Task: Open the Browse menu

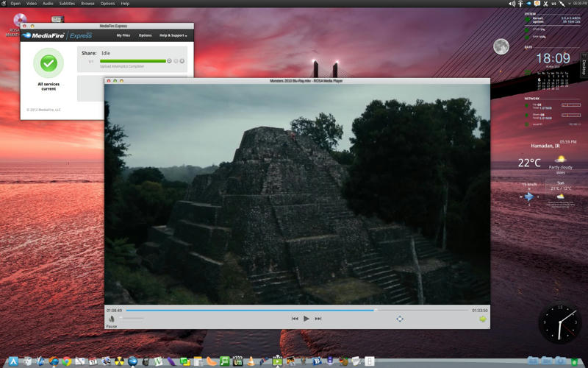Action: pos(87,4)
